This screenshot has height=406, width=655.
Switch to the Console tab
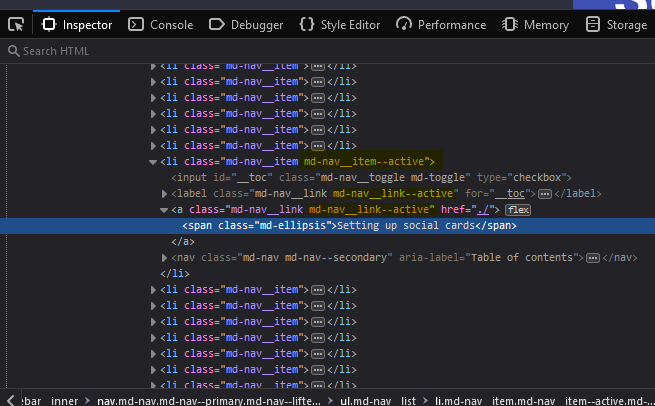(160, 25)
